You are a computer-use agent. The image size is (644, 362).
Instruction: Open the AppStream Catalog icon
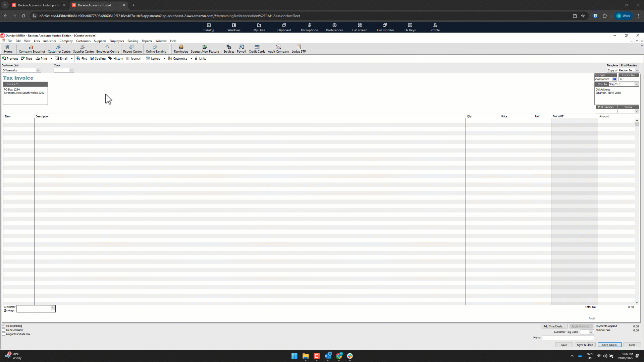[209, 27]
